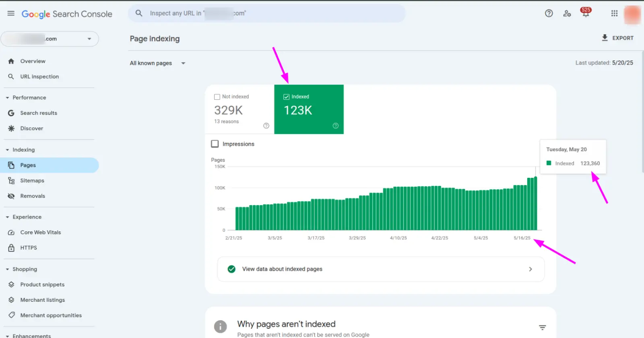Open filter icon for not-indexed reasons

(543, 328)
